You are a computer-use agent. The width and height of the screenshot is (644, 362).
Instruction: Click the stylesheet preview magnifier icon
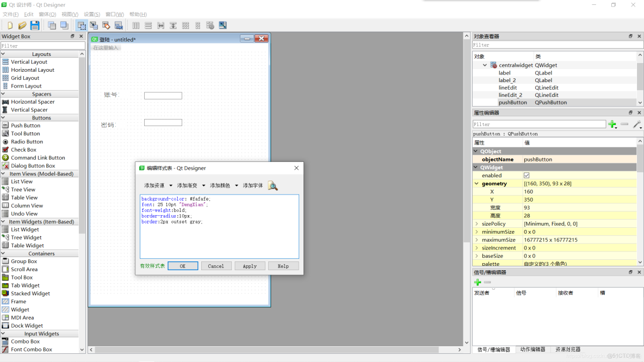(x=273, y=185)
